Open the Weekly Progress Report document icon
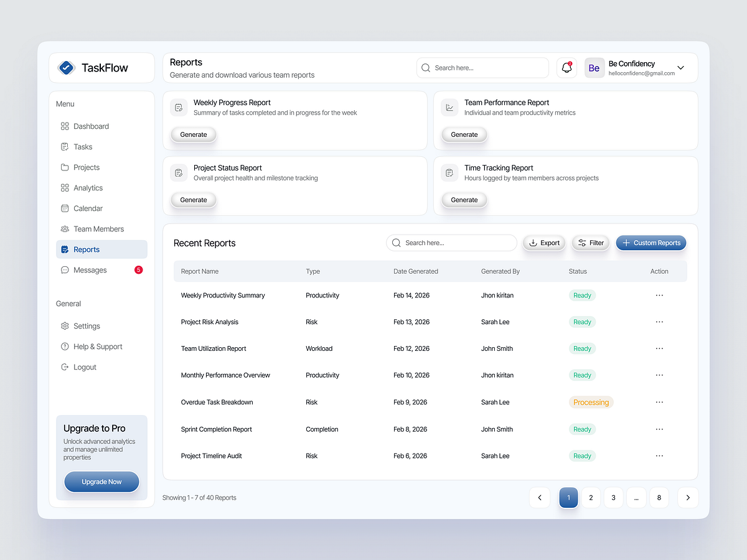This screenshot has width=747, height=560. pyautogui.click(x=179, y=107)
